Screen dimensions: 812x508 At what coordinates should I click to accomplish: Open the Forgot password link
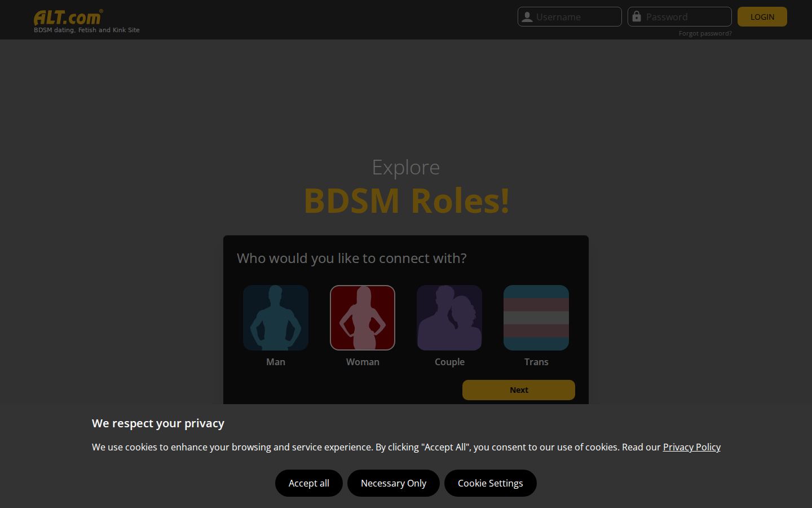point(705,33)
